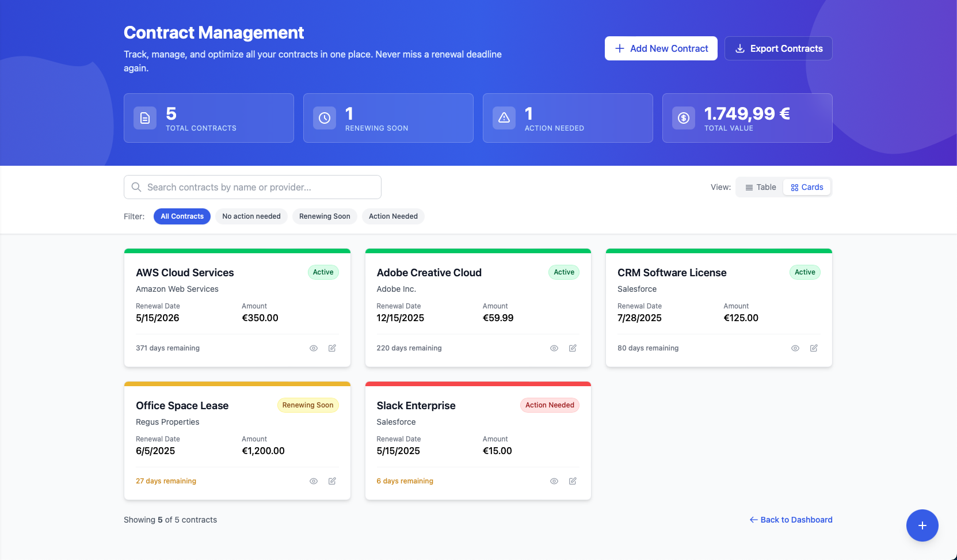Image resolution: width=957 pixels, height=560 pixels.
Task: Click the €1,200.00 amount
Action: pyautogui.click(x=263, y=451)
